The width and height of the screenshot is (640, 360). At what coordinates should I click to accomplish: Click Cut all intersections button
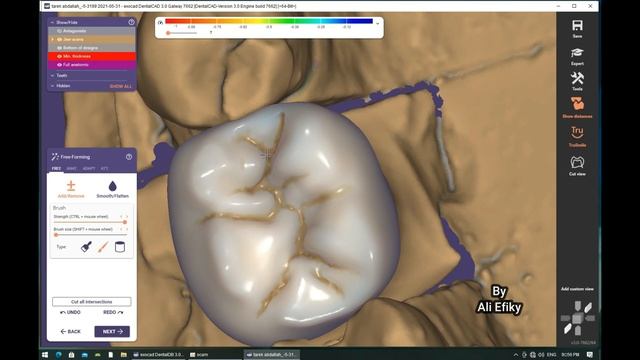[91, 302]
